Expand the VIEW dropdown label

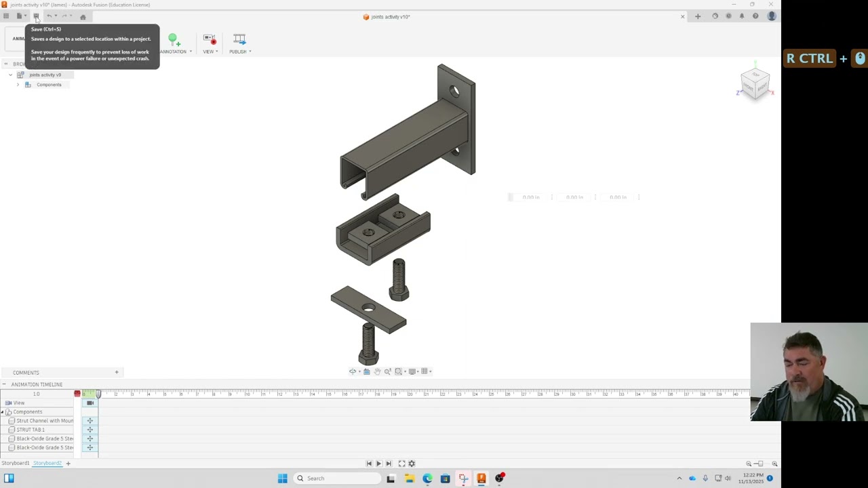(210, 52)
